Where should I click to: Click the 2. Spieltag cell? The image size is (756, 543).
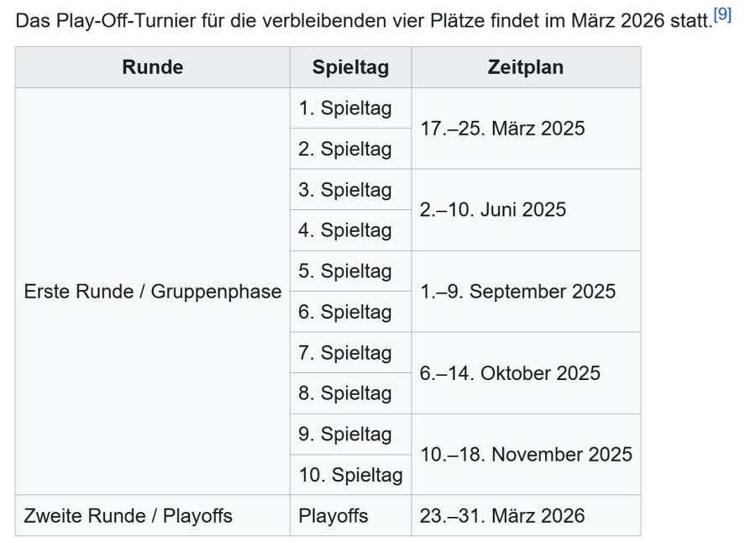[345, 149]
